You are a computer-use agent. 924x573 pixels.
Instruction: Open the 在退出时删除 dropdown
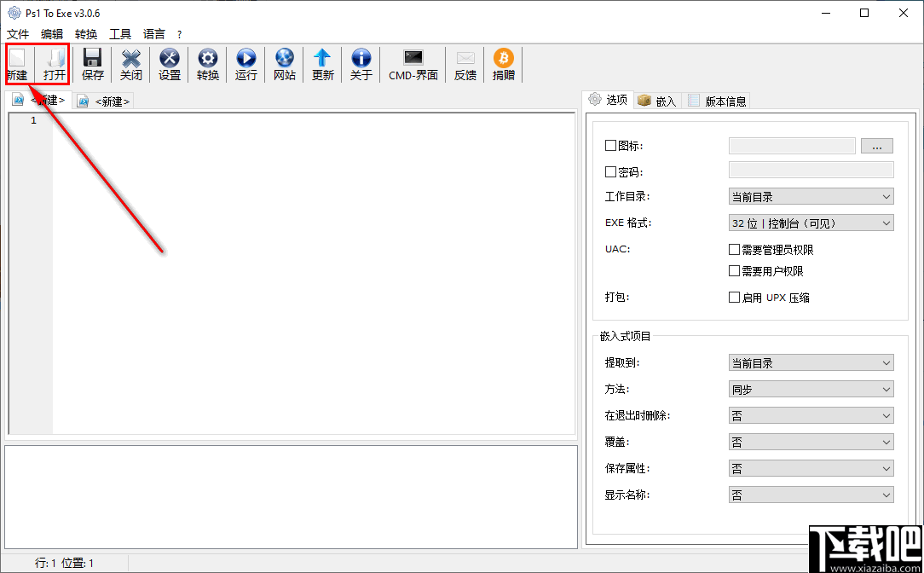(811, 415)
